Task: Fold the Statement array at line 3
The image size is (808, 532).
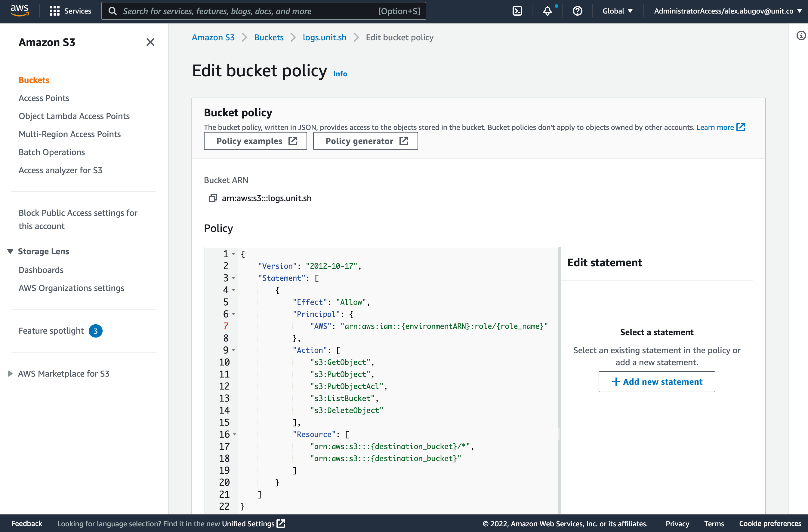Action: (x=233, y=278)
